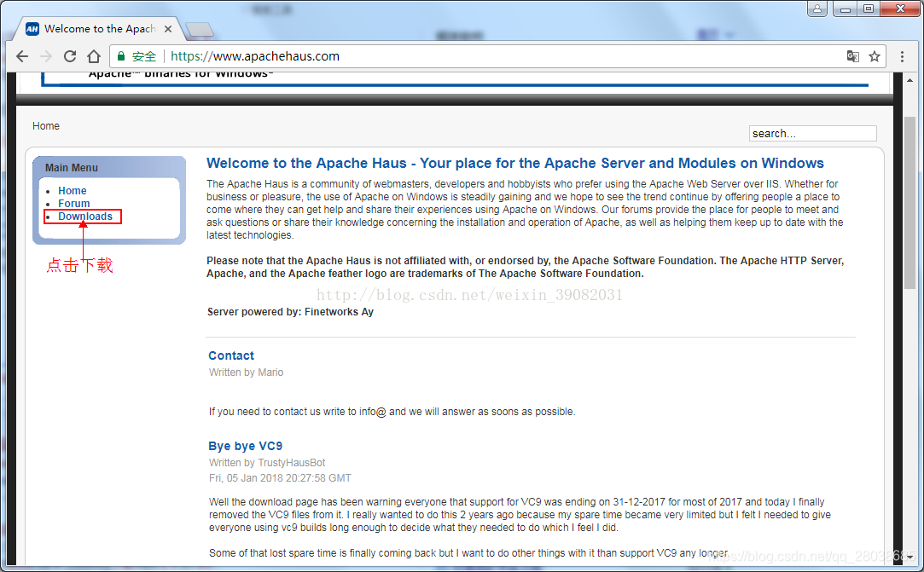
Task: Click the Main Menu panel title
Action: tap(72, 168)
